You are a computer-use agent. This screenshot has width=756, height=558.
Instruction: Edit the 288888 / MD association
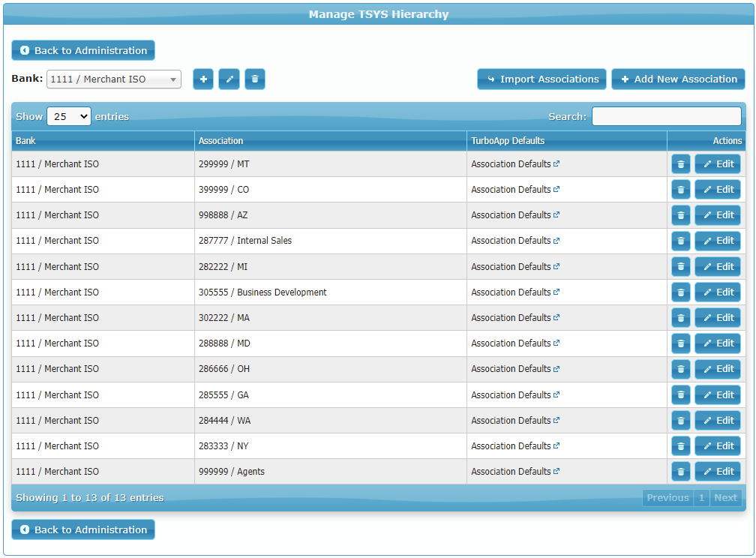coord(718,343)
